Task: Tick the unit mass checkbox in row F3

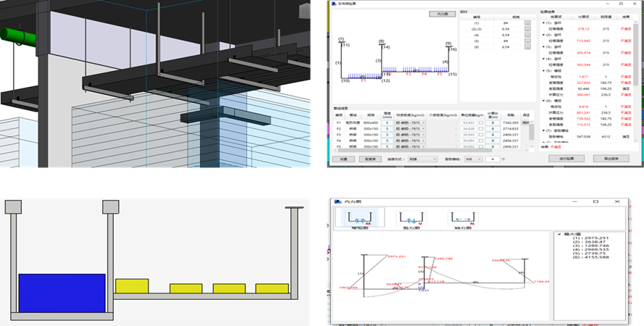Action: [480, 135]
